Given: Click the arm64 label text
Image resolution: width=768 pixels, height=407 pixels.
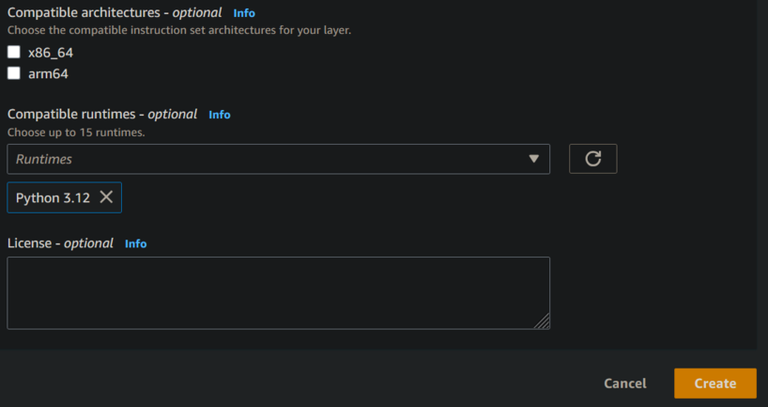Looking at the screenshot, I should point(48,73).
